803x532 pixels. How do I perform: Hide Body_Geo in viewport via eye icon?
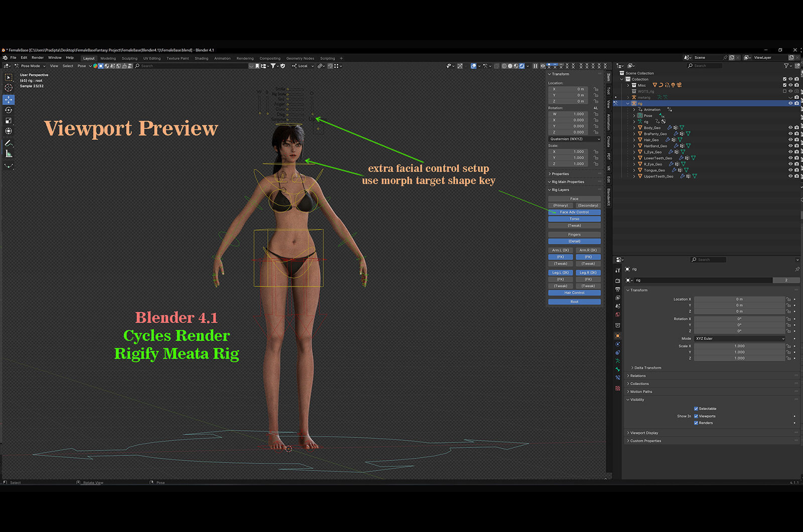790,128
